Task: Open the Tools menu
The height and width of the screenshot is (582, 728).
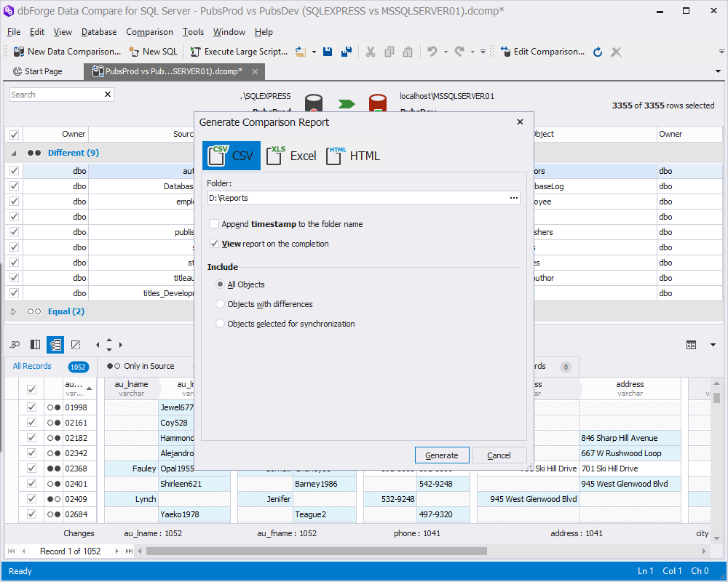Action: click(x=193, y=31)
